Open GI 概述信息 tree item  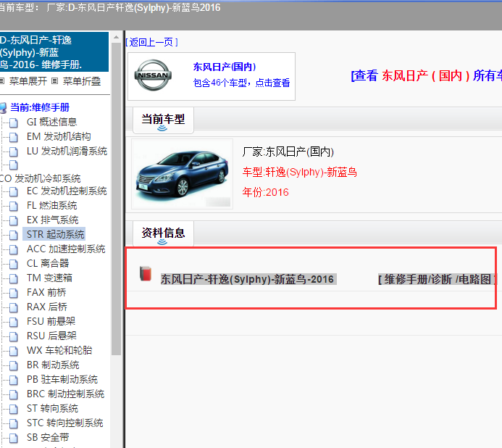(x=52, y=122)
